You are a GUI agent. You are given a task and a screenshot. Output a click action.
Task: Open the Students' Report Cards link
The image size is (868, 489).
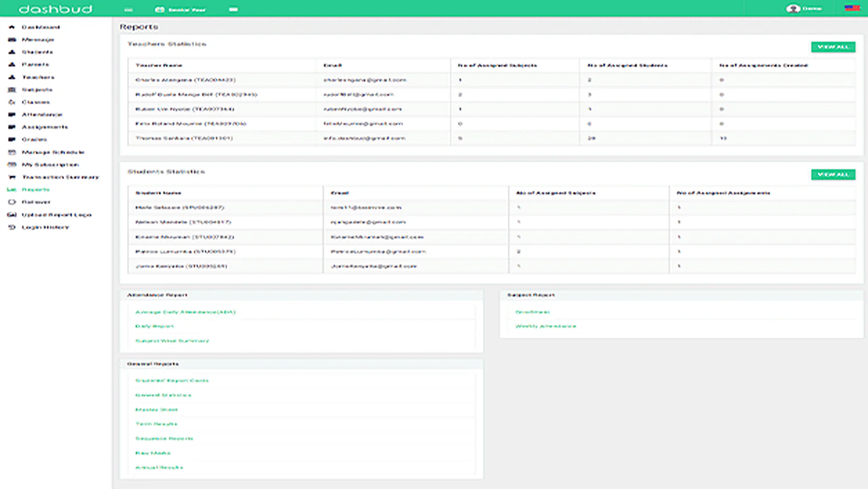click(172, 380)
